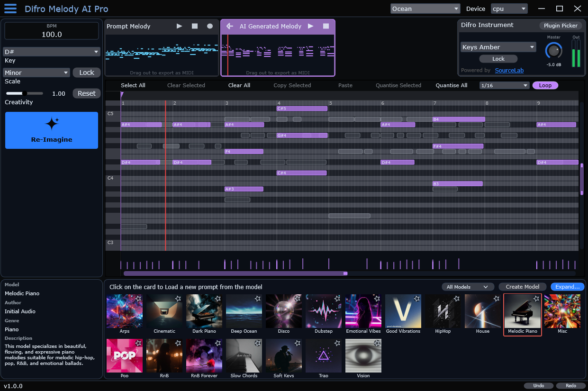Image resolution: width=588 pixels, height=391 pixels.
Task: Load the HipHop model card
Action: (x=443, y=314)
